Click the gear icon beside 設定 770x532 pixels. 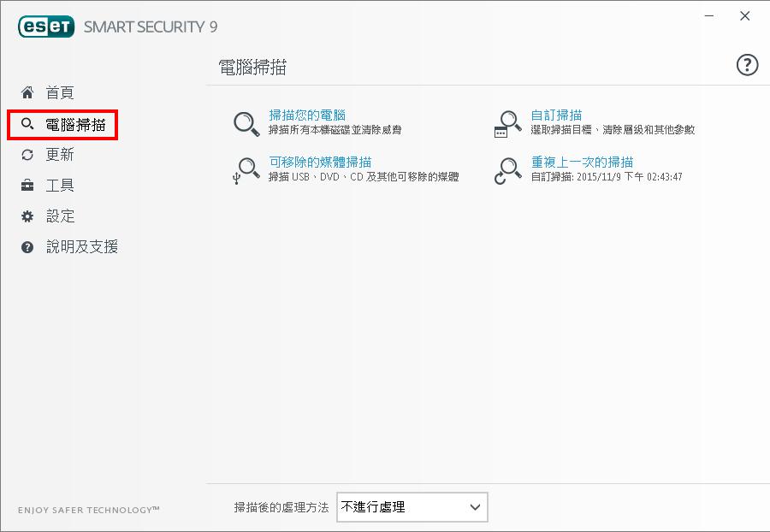coord(27,216)
